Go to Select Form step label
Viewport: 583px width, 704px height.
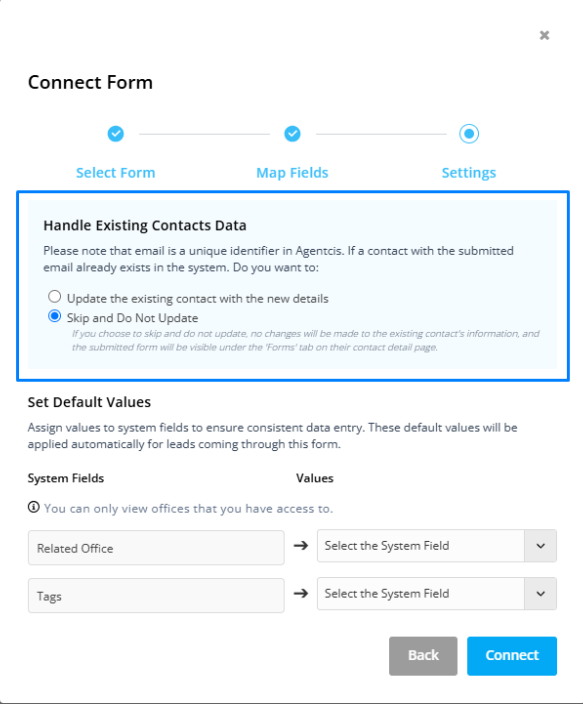point(115,173)
